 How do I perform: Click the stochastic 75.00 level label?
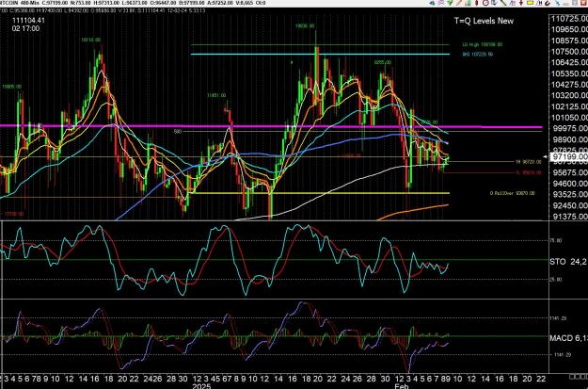point(557,240)
